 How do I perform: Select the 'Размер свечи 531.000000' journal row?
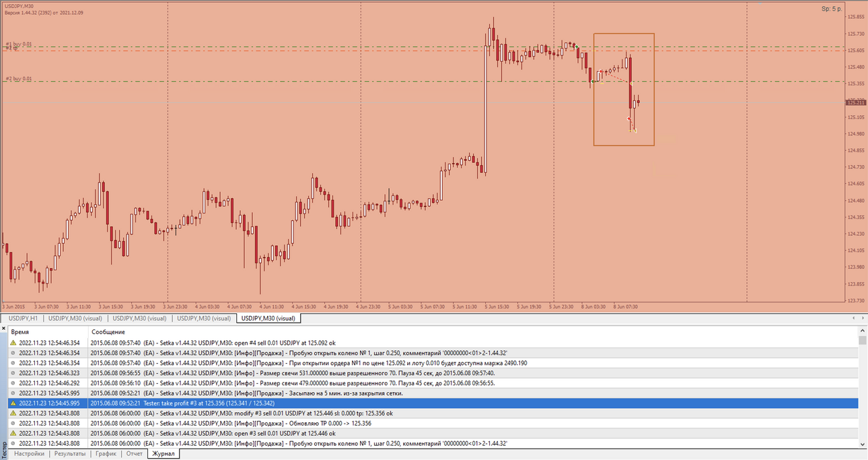click(433, 373)
